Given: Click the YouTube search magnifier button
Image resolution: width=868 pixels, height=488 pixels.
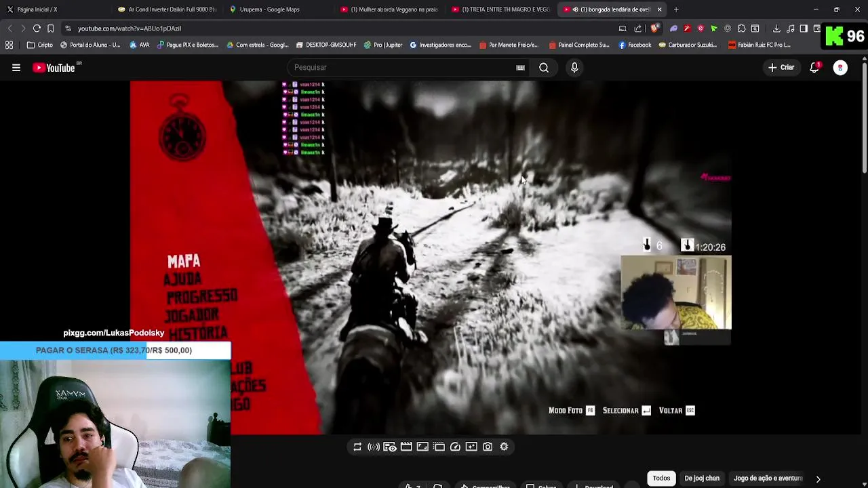Looking at the screenshot, I should pyautogui.click(x=544, y=68).
